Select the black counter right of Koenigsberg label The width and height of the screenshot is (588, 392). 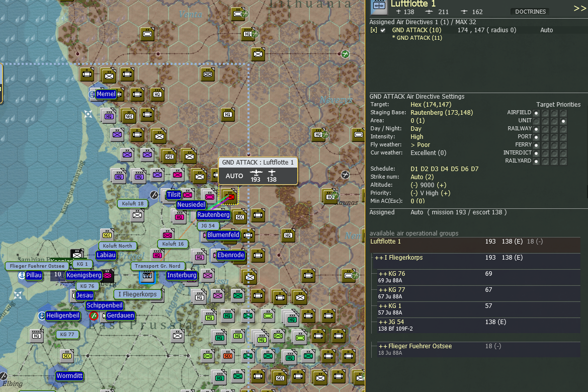coord(107,275)
